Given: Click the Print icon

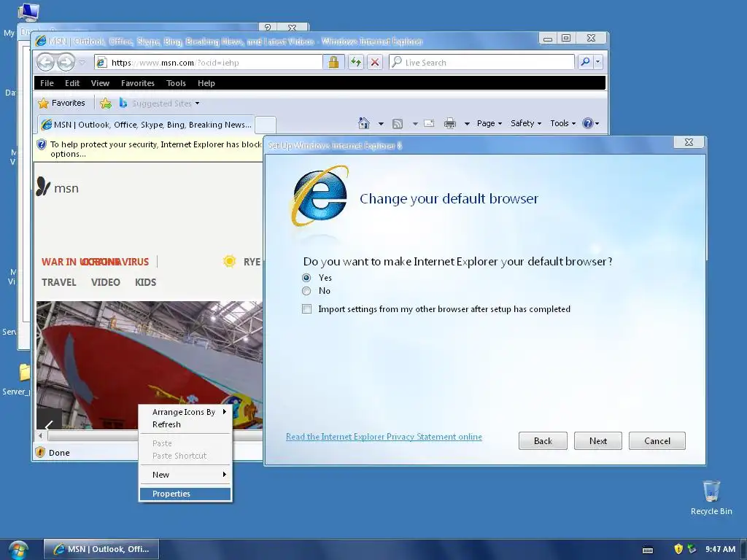Looking at the screenshot, I should click(449, 124).
